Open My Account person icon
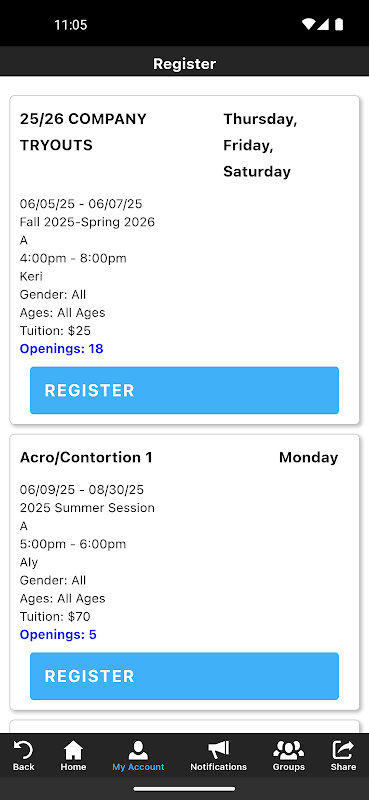This screenshot has width=369, height=800. pos(138,751)
